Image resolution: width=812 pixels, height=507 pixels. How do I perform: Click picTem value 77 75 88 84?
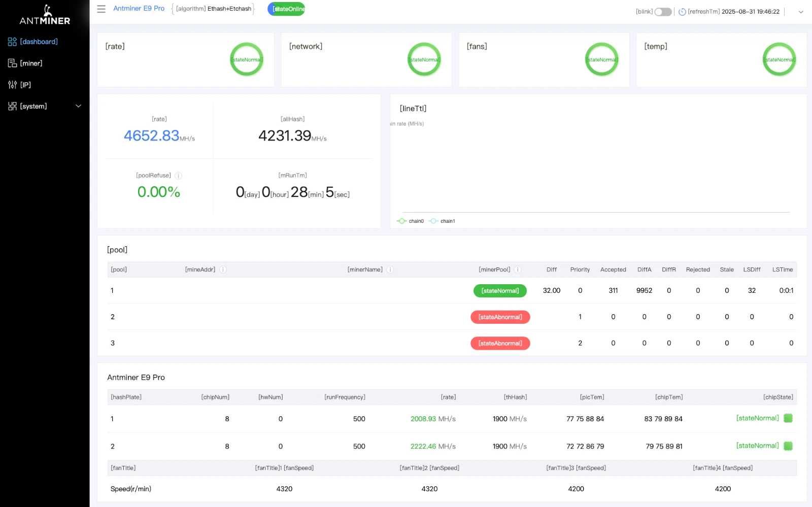[585, 419]
